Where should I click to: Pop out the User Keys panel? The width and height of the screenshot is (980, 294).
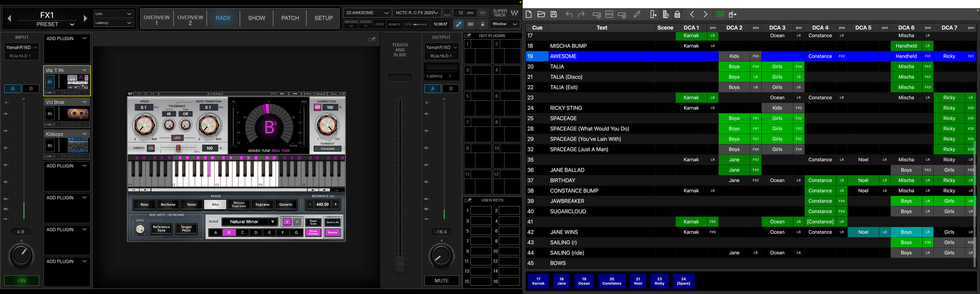tap(468, 200)
